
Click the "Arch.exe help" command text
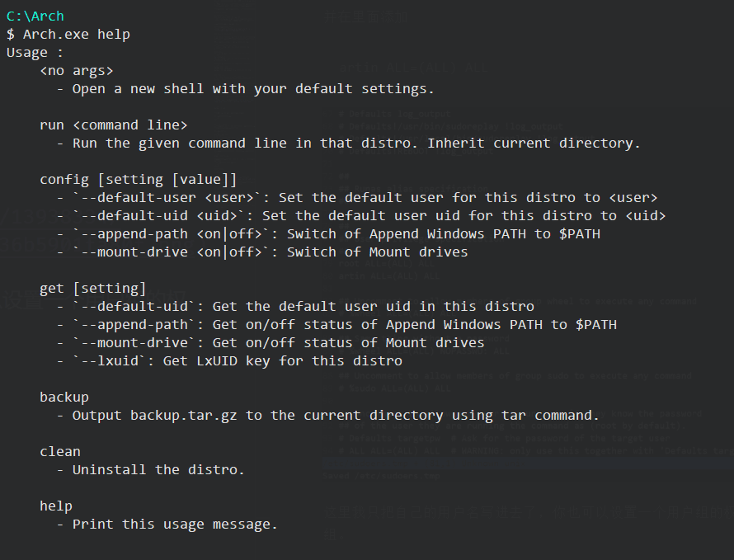(x=76, y=34)
